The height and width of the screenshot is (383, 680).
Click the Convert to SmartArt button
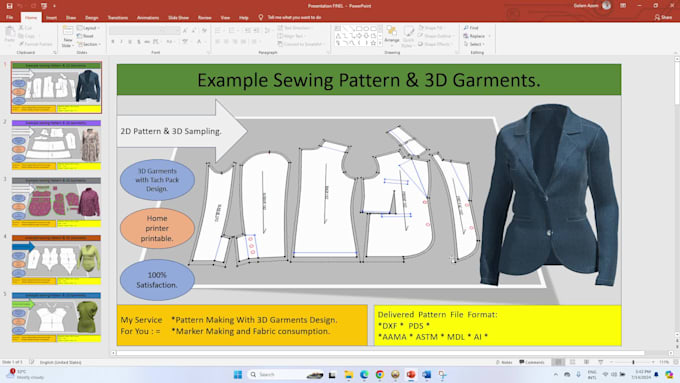tap(302, 44)
